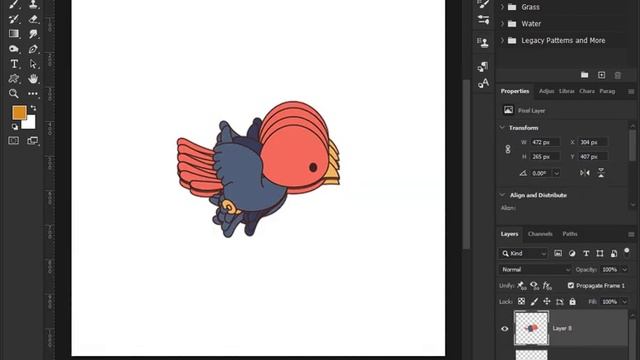Collapse the Transform section
This screenshot has height=360, width=640.
click(x=502, y=127)
